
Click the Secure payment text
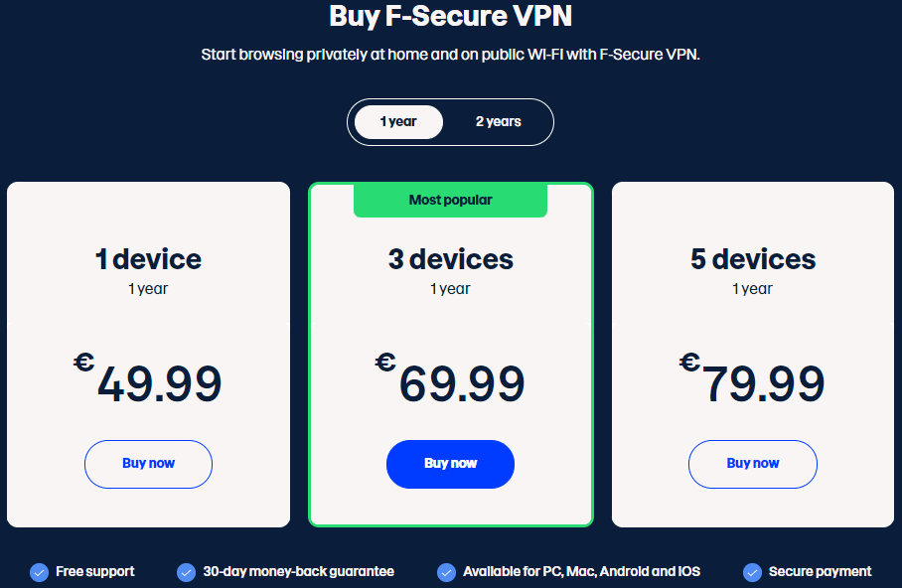[x=821, y=572]
